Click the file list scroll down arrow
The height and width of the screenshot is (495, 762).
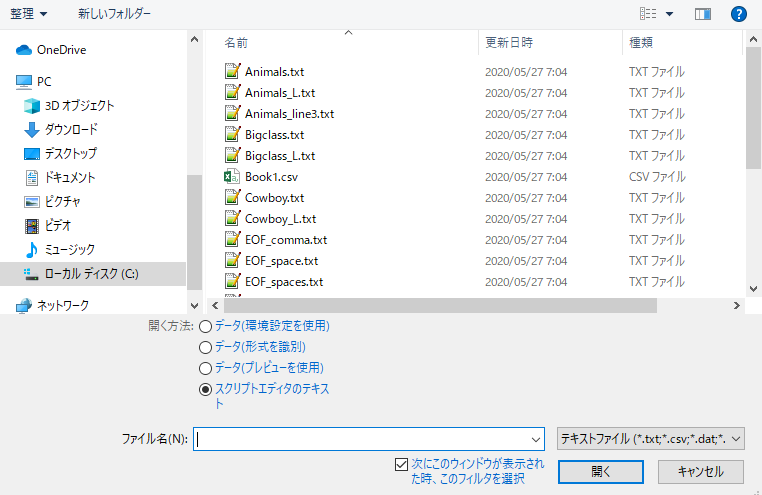click(753, 289)
